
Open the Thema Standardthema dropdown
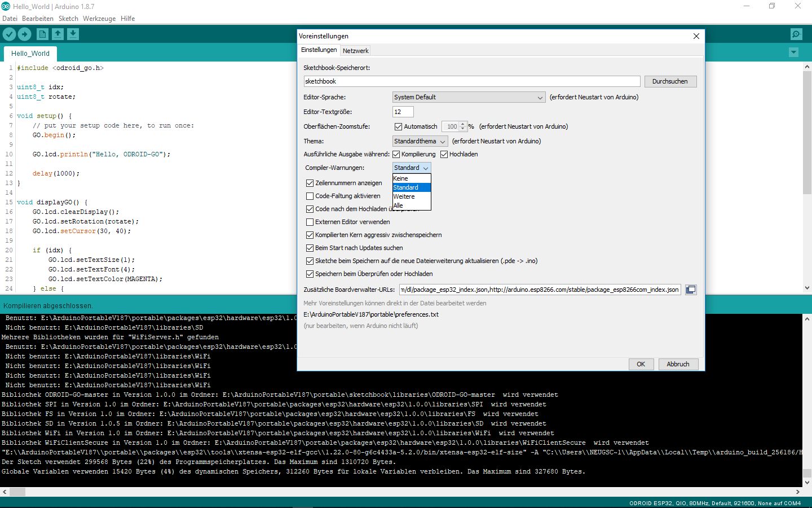[x=420, y=141]
